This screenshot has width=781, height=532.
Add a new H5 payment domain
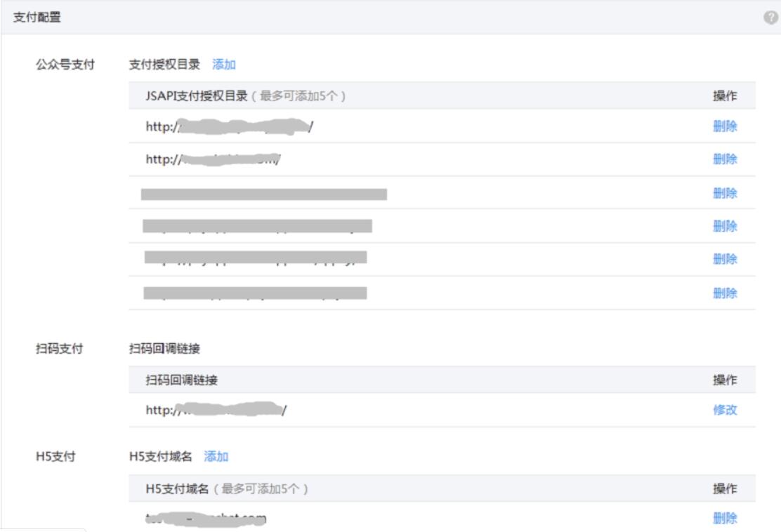click(216, 456)
